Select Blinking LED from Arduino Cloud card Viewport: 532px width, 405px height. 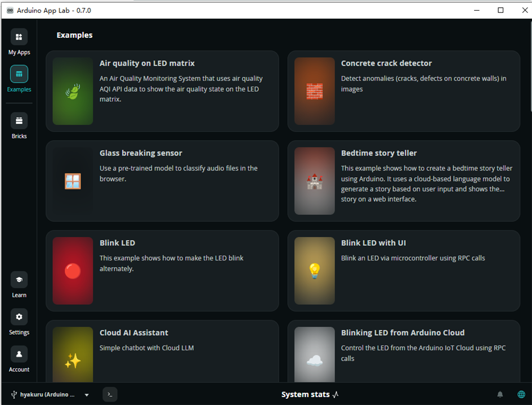[404, 351]
